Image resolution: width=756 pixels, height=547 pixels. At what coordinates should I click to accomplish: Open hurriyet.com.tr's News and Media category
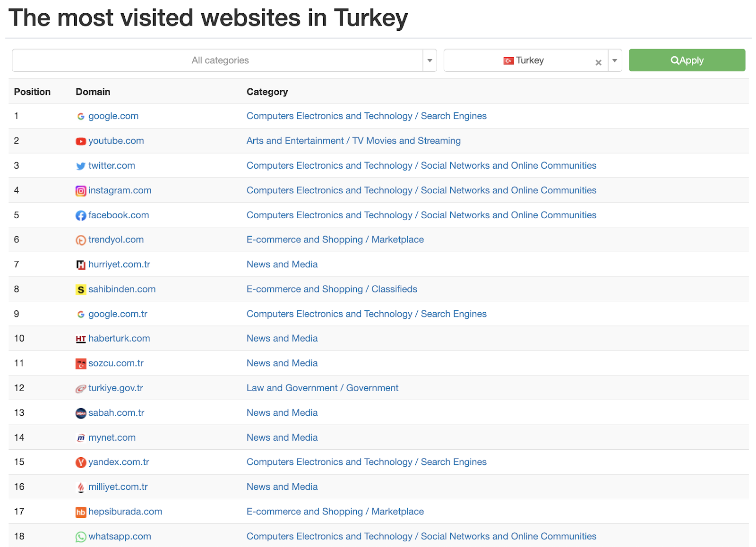[x=282, y=265]
